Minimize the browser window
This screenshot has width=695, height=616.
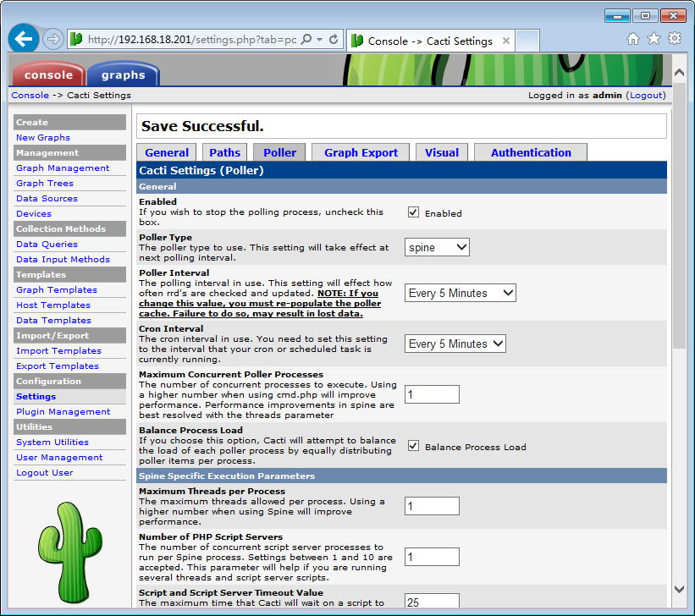coord(617,16)
